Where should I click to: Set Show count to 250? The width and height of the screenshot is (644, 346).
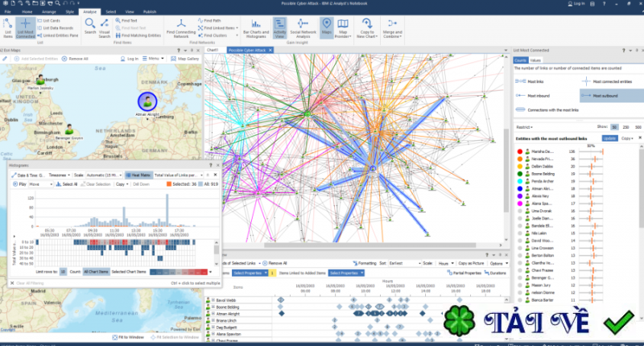coord(625,127)
